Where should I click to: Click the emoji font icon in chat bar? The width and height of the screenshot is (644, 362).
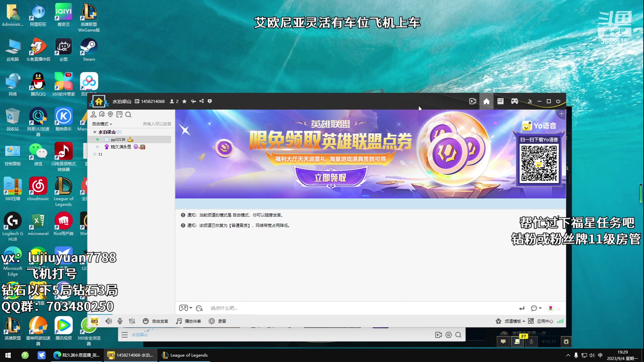[200, 308]
